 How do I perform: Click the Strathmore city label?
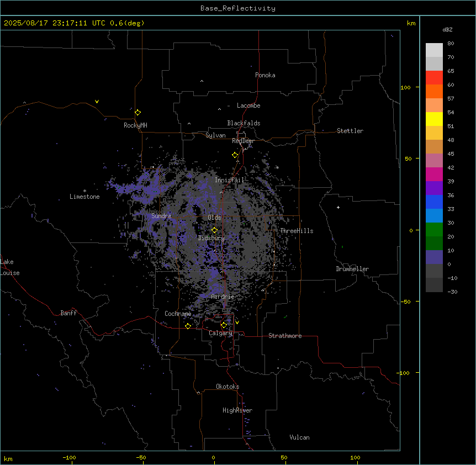(285, 336)
